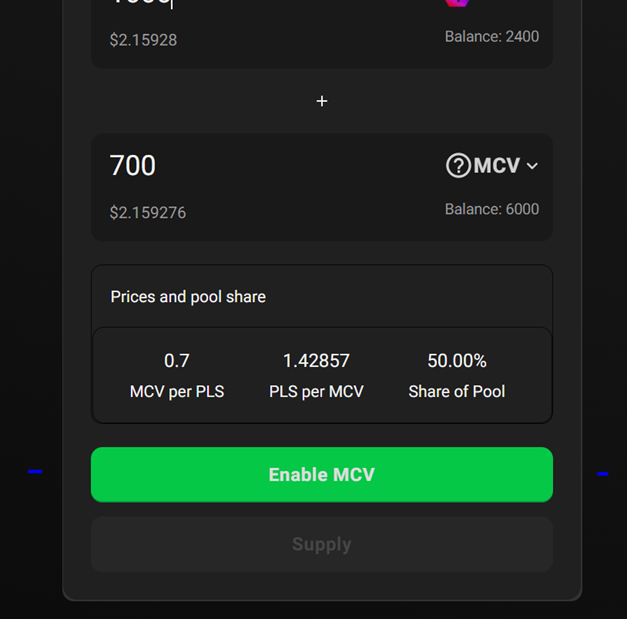Click the Enable MCV button

click(x=322, y=475)
